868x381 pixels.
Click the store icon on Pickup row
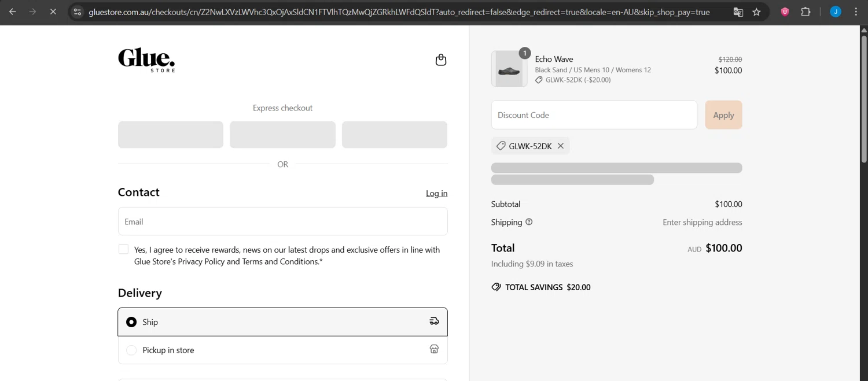[434, 349]
